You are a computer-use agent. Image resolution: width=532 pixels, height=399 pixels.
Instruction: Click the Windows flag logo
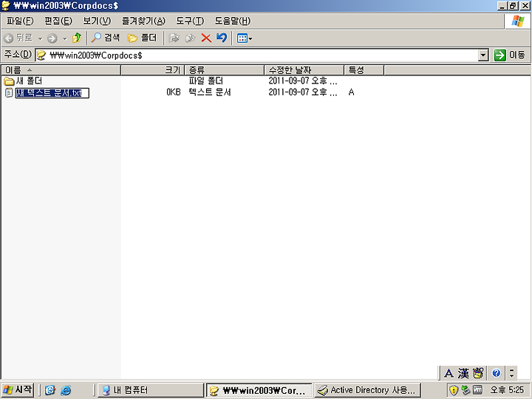click(518, 21)
